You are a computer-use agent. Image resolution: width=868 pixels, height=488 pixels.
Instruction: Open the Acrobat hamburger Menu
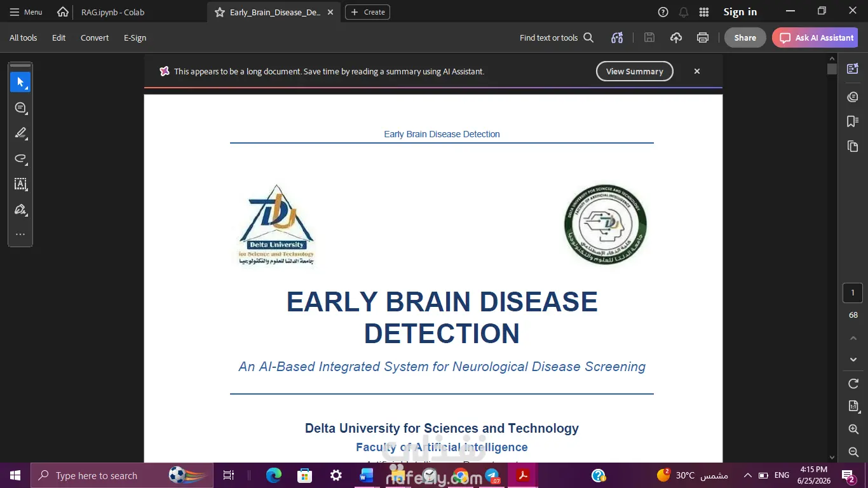(26, 12)
